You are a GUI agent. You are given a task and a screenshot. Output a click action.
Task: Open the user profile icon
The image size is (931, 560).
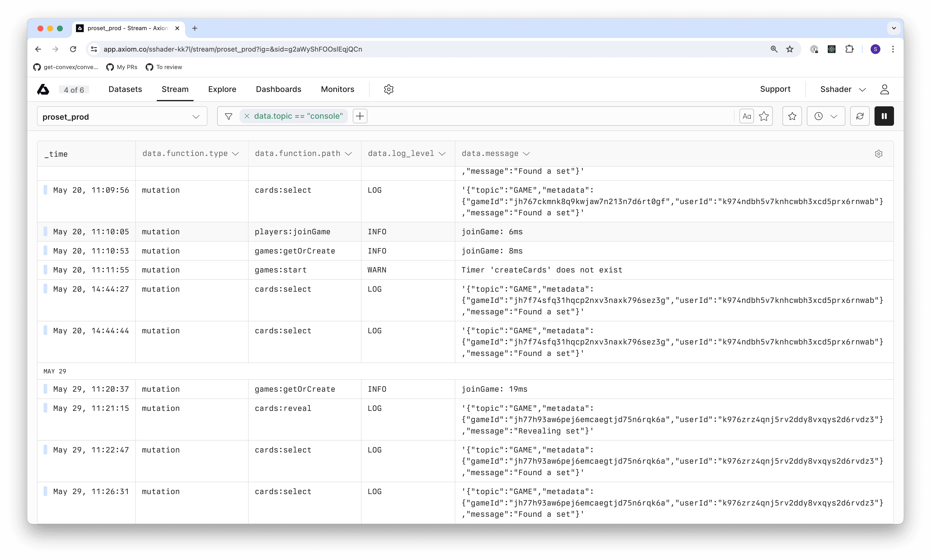884,90
